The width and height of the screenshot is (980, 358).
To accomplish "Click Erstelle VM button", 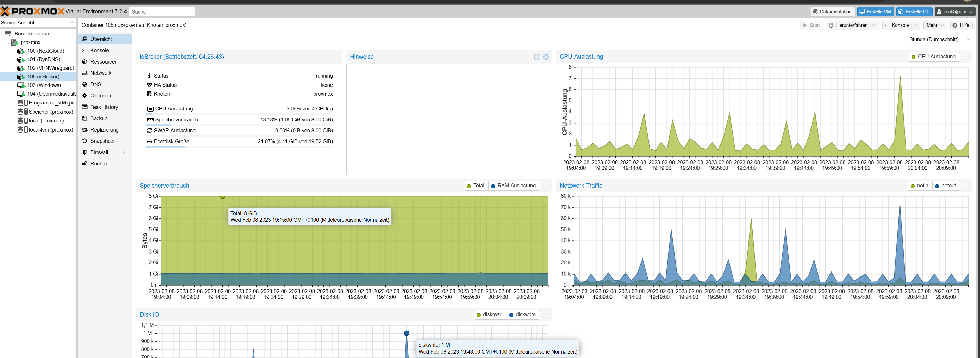I will pyautogui.click(x=875, y=11).
